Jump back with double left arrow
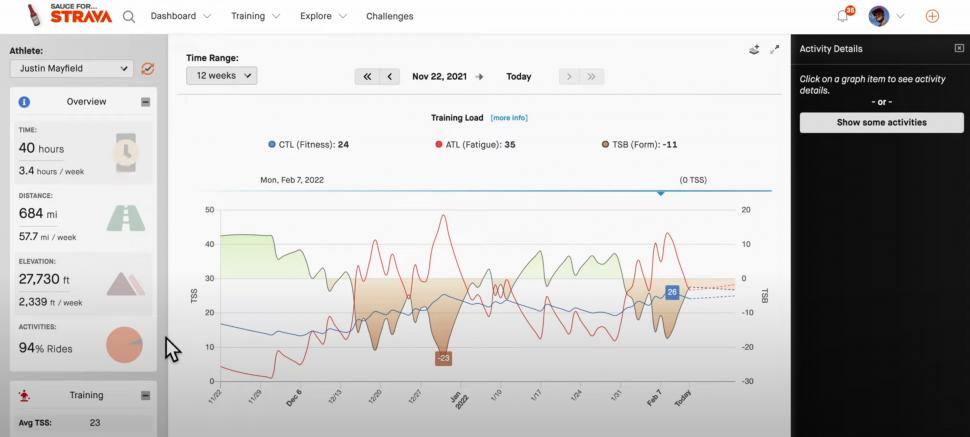970x437 pixels. 367,77
